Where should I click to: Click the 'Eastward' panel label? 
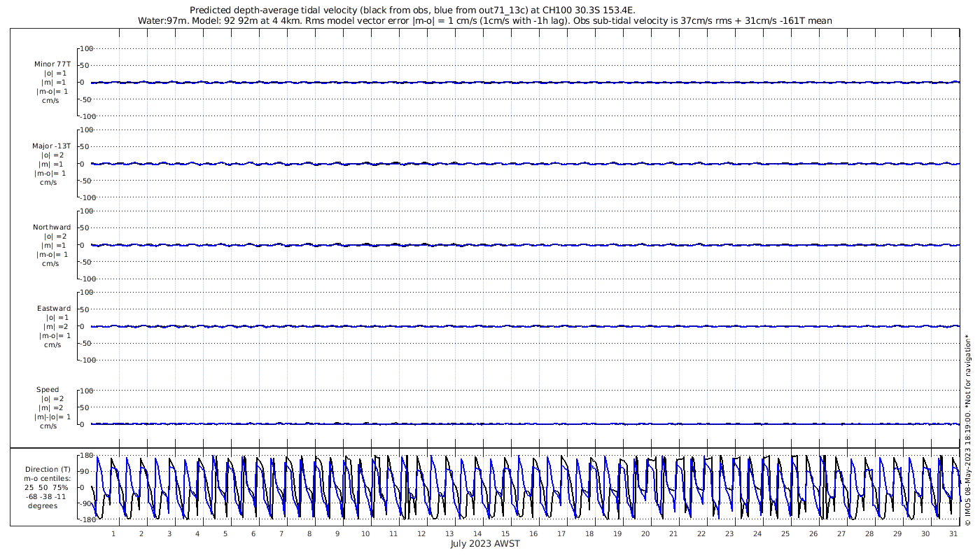click(54, 309)
